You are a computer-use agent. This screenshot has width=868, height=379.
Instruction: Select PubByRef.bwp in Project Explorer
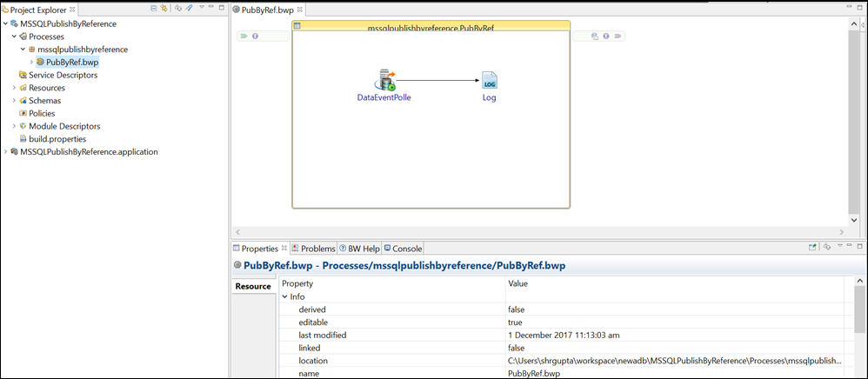click(72, 62)
